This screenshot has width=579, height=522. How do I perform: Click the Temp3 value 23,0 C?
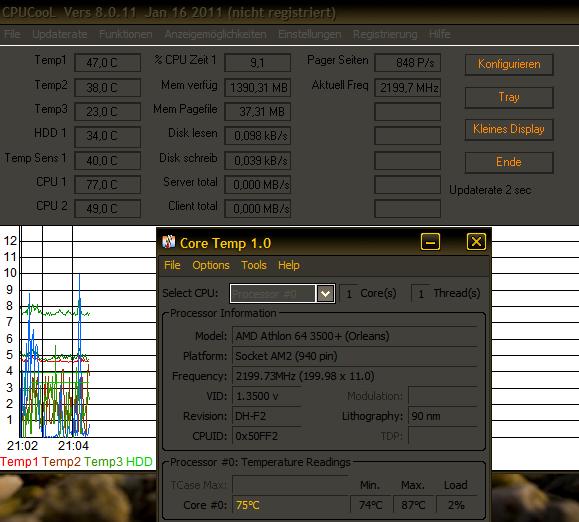107,111
